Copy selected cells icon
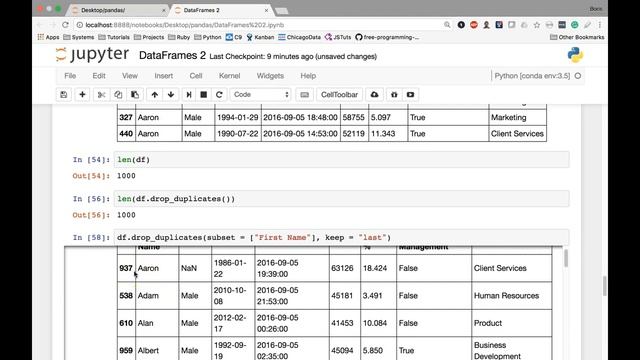 pyautogui.click(x=118, y=95)
